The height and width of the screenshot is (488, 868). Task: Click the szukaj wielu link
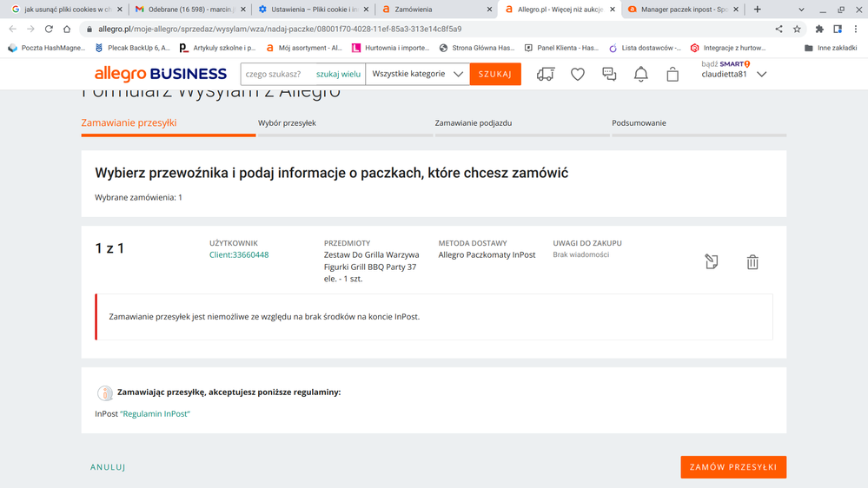pos(338,74)
